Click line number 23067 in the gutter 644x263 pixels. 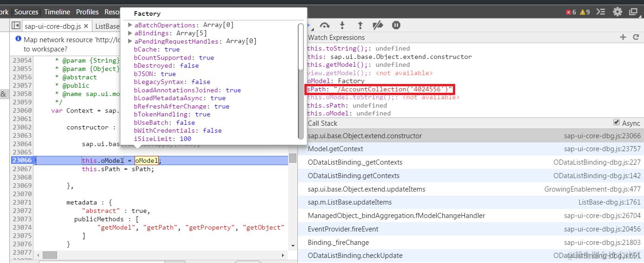tap(22, 169)
